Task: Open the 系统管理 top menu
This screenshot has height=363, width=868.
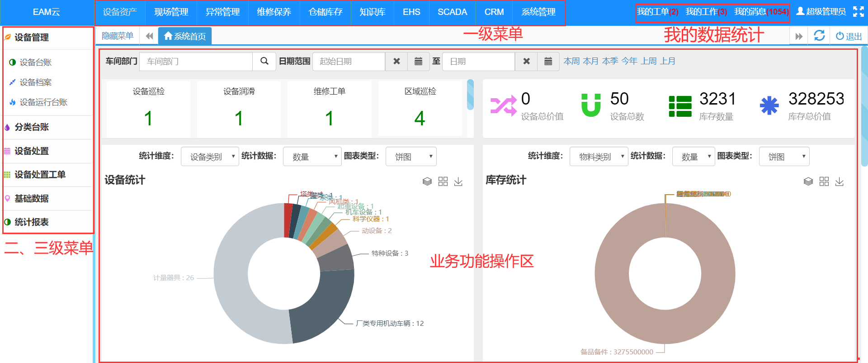Action: point(538,12)
